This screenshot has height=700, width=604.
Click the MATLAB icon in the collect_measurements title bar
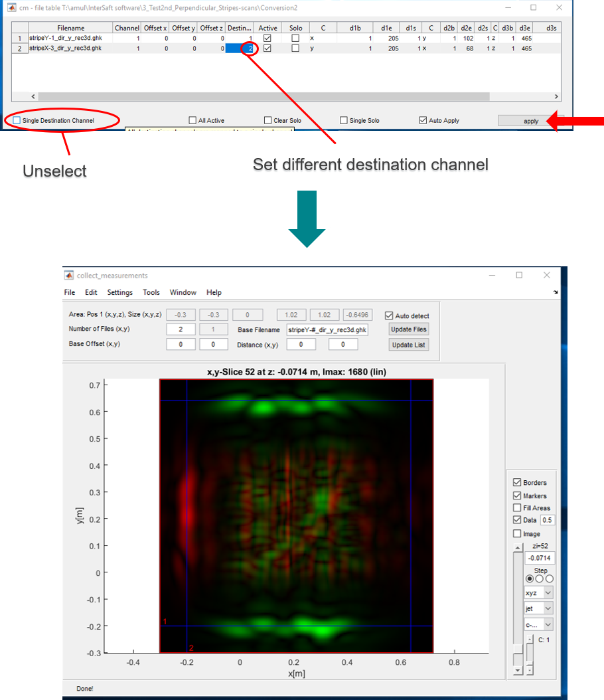point(69,276)
